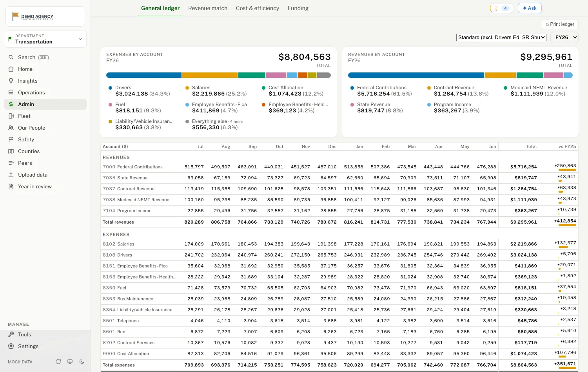Screen dimensions: 588x372
Task: Open the FY26 fiscal year dropdown
Action: coord(565,37)
